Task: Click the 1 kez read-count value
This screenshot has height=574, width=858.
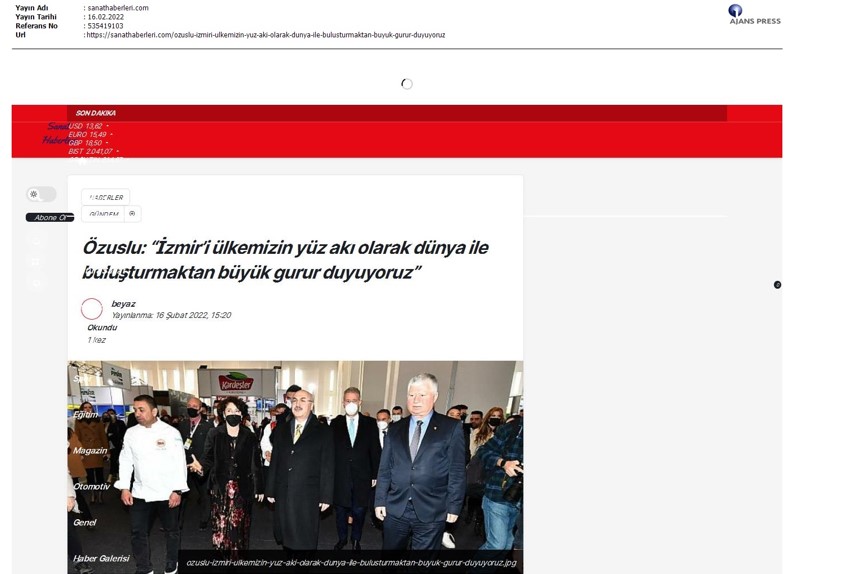Action: click(x=96, y=340)
